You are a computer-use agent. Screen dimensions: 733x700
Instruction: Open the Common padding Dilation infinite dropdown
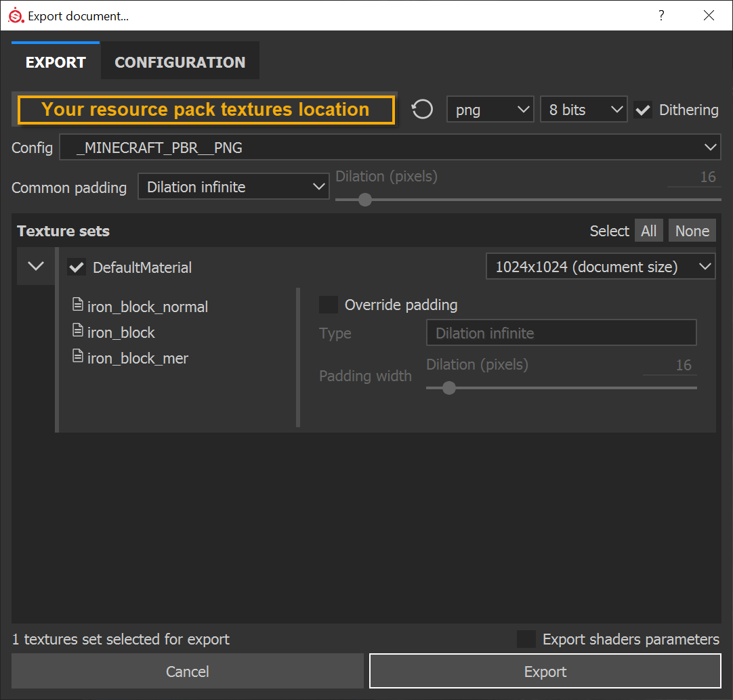coord(233,187)
